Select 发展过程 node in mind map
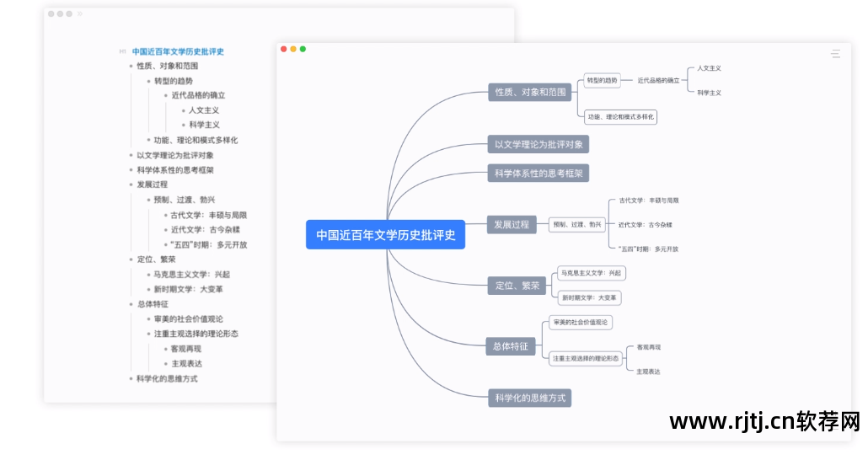This screenshot has height=460, width=868. coord(512,225)
